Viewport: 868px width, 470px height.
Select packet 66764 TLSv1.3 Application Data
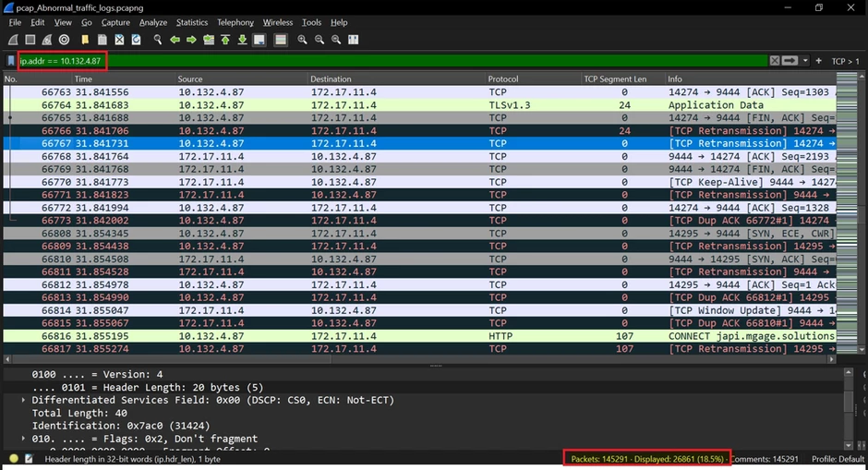[x=419, y=104]
